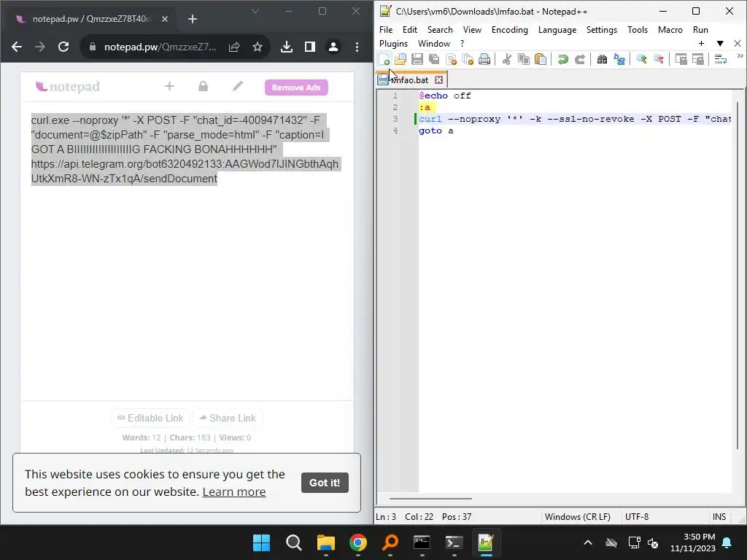Create a new file in Notepad++ toolbar

tap(384, 59)
